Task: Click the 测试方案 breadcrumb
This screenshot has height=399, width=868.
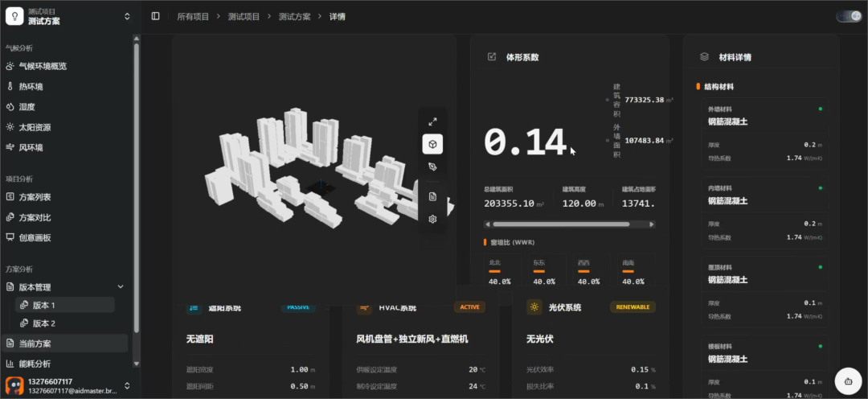Action: (x=294, y=17)
